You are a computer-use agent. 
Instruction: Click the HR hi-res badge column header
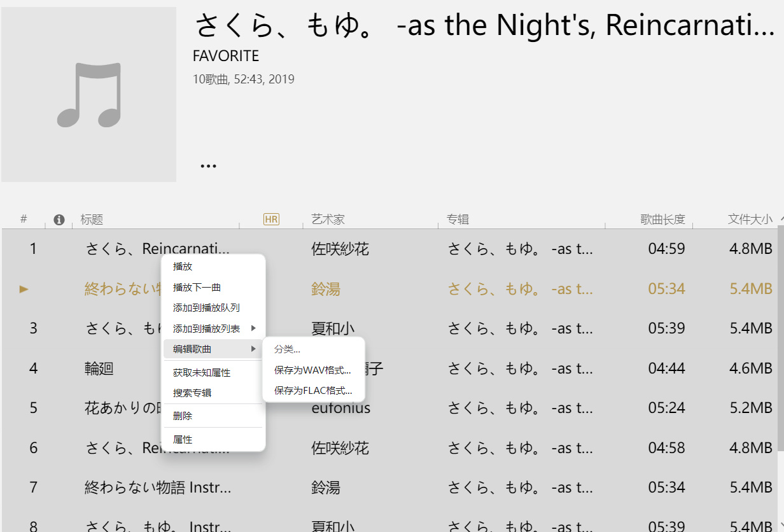coord(271,220)
